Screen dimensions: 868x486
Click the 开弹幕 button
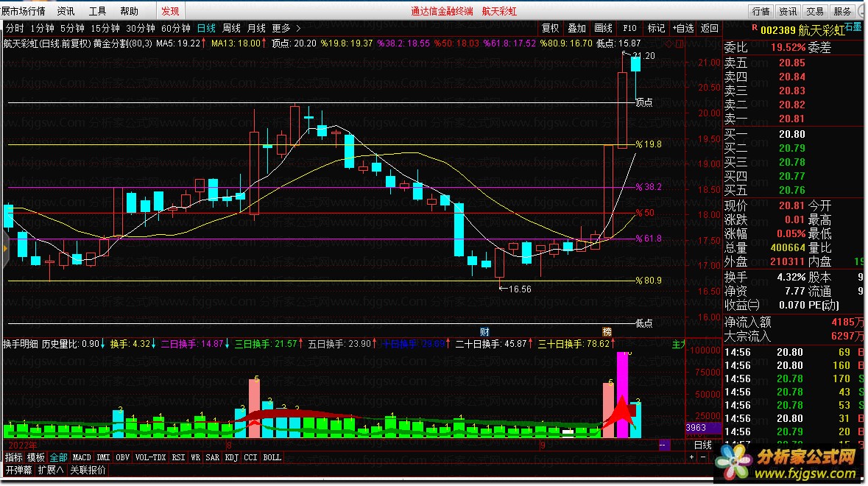coord(19,471)
